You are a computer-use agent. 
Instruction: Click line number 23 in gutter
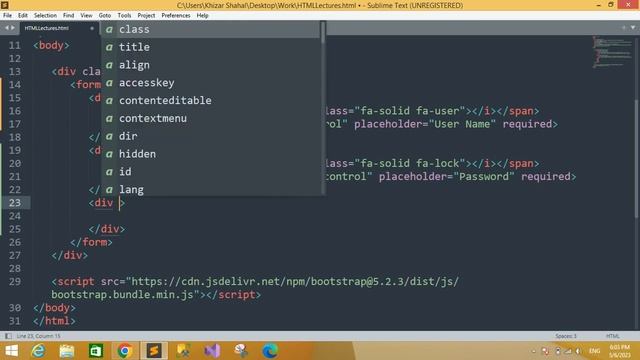pos(15,203)
